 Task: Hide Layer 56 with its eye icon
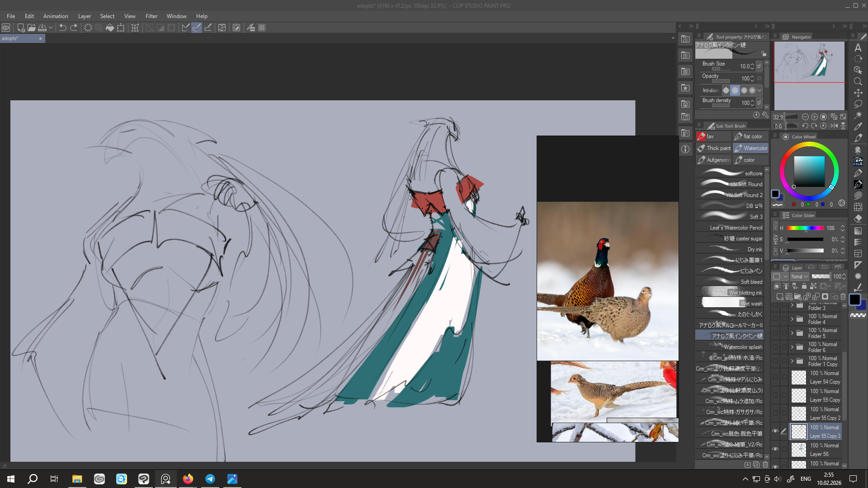(x=775, y=449)
